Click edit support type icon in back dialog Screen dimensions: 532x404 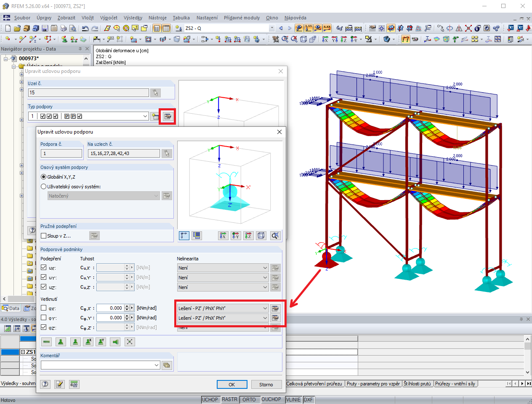pyautogui.click(x=168, y=116)
